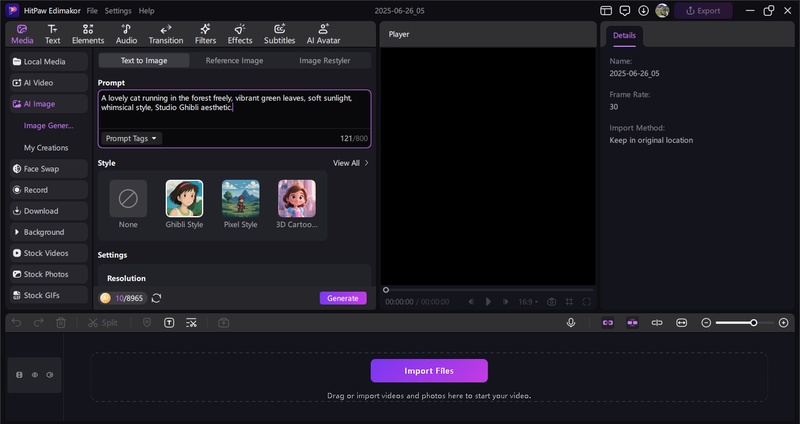This screenshot has height=424, width=800.
Task: Open the user profile avatar
Action: [x=662, y=11]
